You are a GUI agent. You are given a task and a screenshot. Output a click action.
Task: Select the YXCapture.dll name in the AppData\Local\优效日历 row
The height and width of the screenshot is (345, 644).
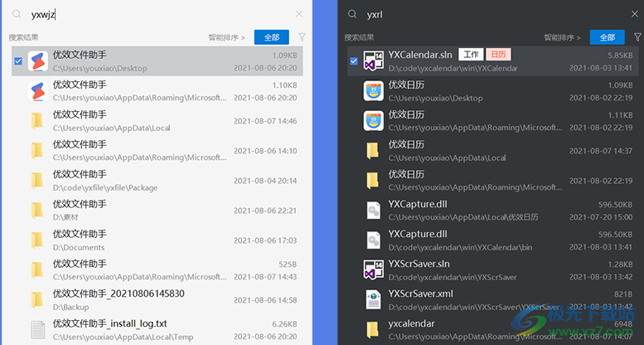point(418,204)
